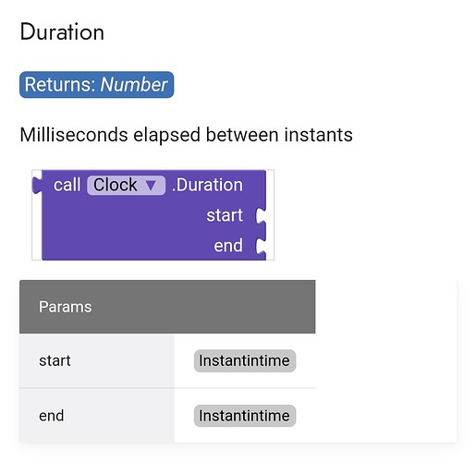This screenshot has width=476, height=462.
Task: Click the .Duration method label on block
Action: [x=207, y=185]
